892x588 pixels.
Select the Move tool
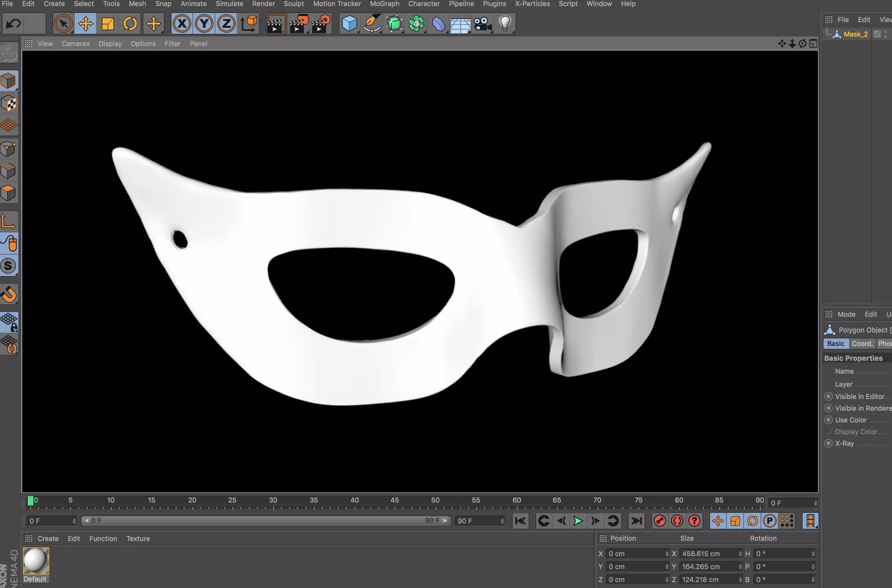click(85, 24)
